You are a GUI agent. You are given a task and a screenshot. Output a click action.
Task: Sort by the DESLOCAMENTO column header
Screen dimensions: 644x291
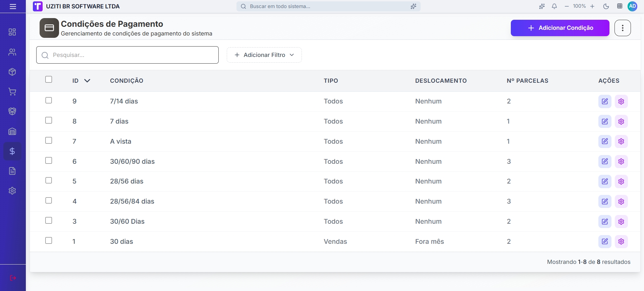pos(441,81)
